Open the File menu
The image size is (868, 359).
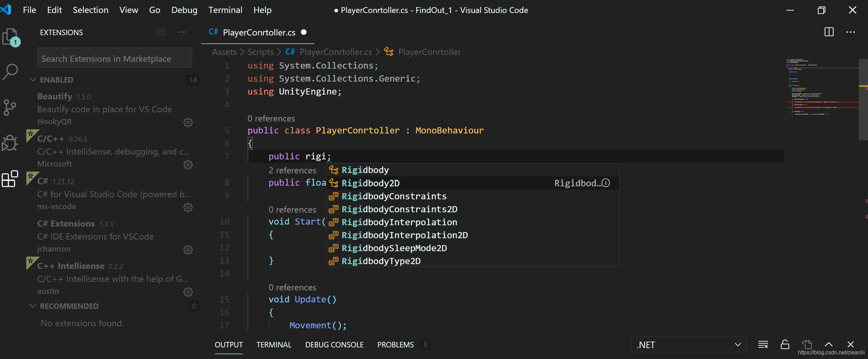[x=29, y=10]
